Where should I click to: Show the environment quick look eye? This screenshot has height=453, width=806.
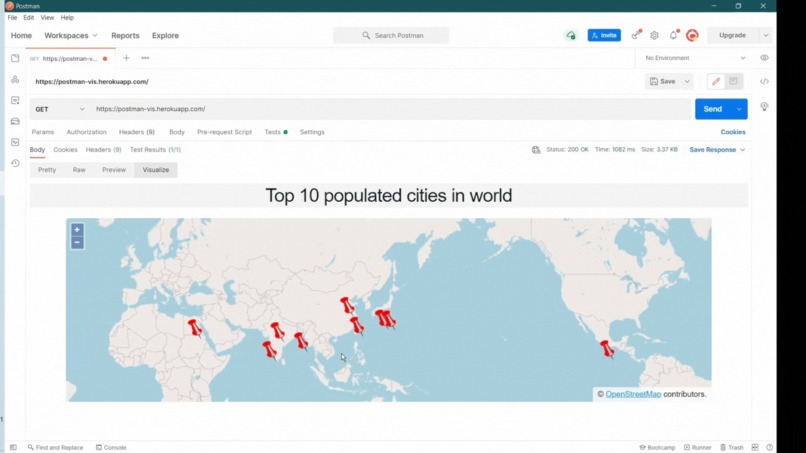click(764, 58)
